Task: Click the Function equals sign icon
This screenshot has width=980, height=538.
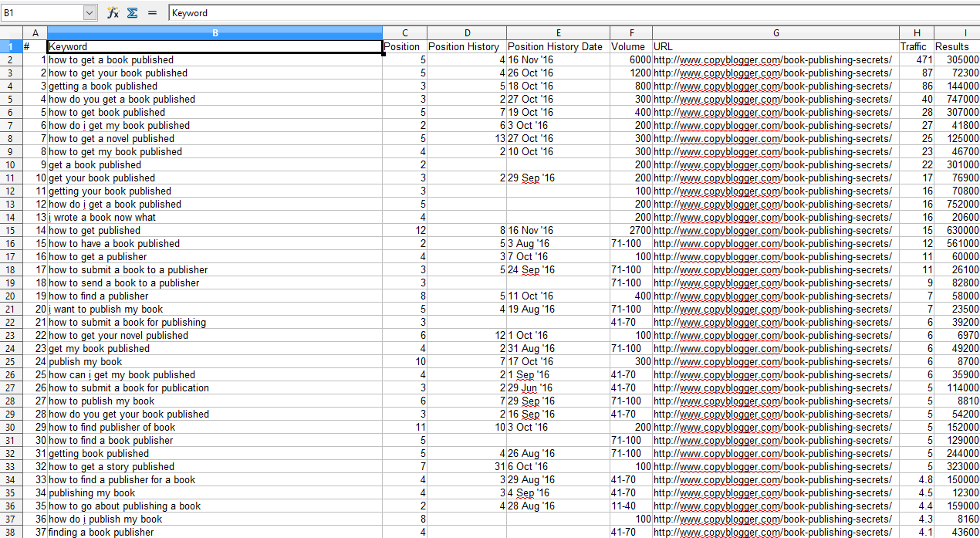Action: 152,13
